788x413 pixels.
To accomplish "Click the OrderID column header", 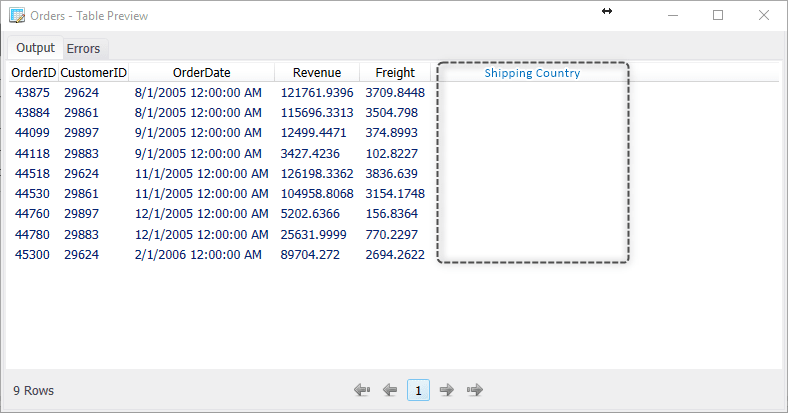I will click(34, 73).
